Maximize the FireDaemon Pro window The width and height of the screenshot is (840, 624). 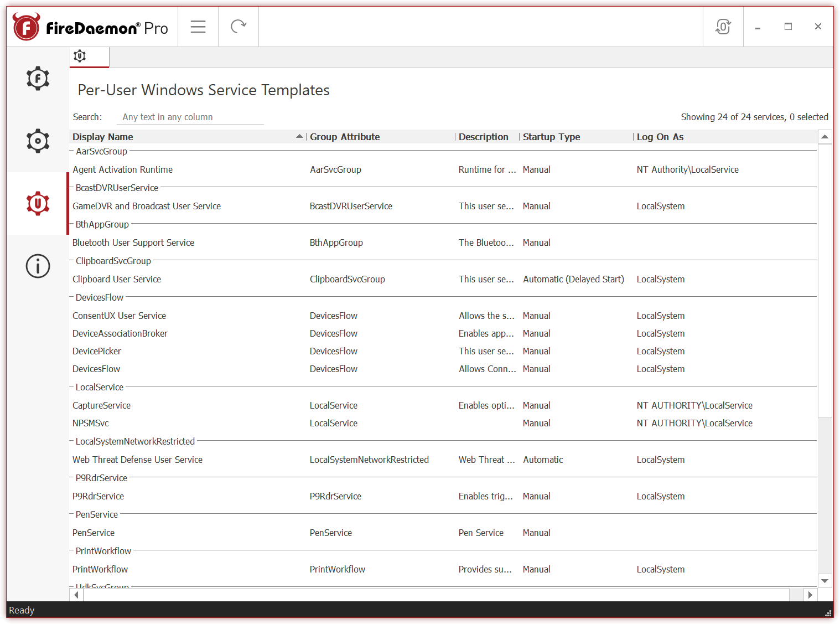click(788, 27)
